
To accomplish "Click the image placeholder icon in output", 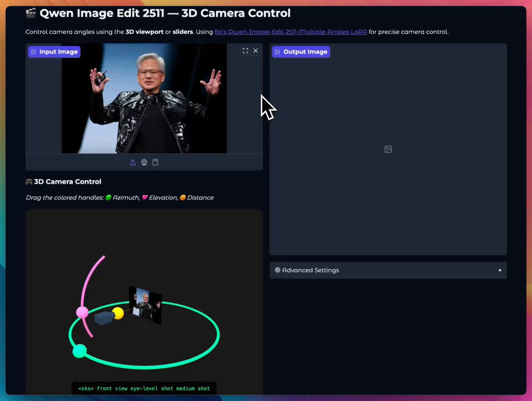I will click(x=388, y=149).
